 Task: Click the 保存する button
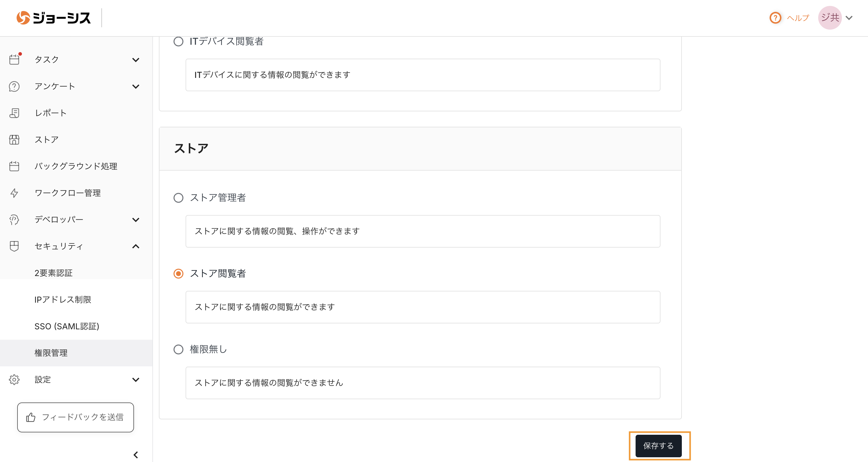(658, 446)
